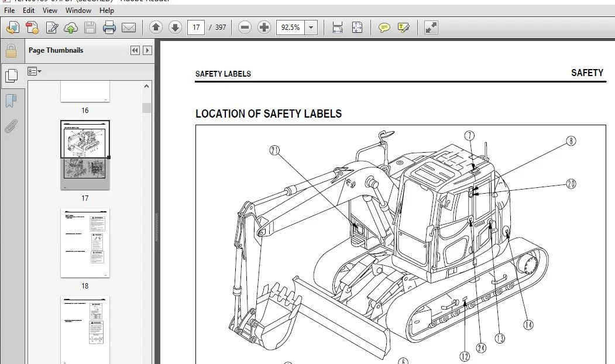Open the Help menu

tap(106, 11)
